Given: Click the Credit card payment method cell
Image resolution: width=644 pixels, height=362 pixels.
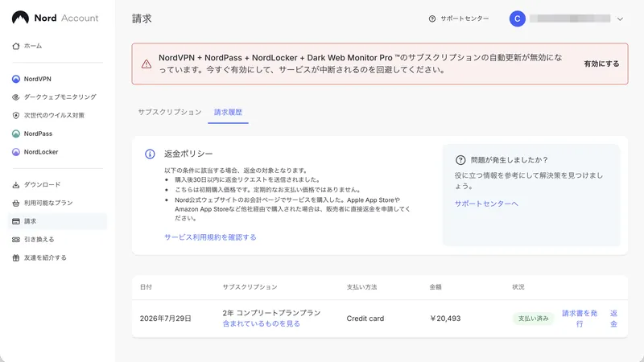Looking at the screenshot, I should tap(365, 319).
